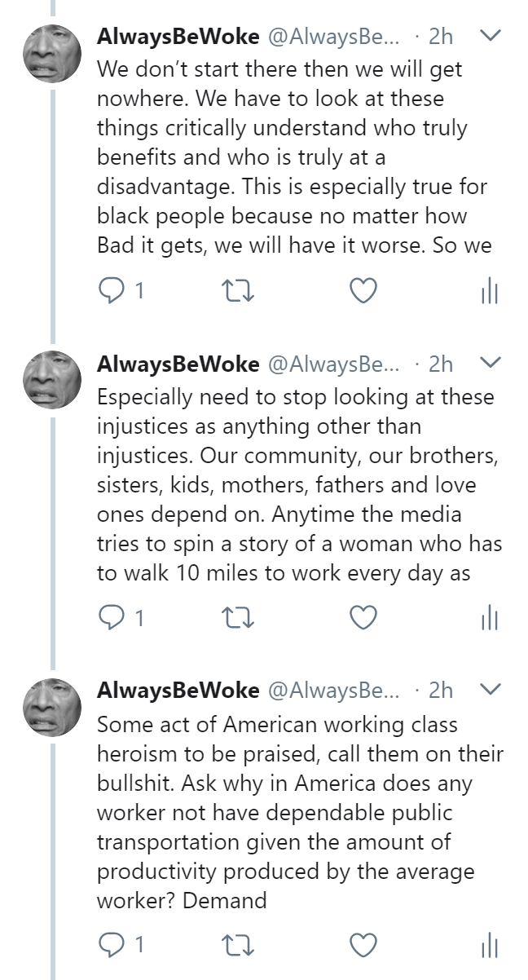View analytics for "Some act of American" tweet

point(489,946)
